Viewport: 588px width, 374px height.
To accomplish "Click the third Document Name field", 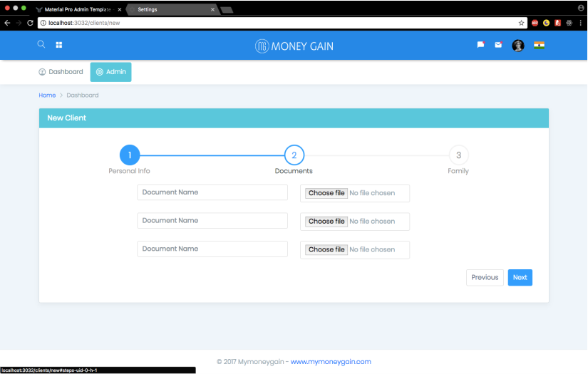I will click(212, 249).
